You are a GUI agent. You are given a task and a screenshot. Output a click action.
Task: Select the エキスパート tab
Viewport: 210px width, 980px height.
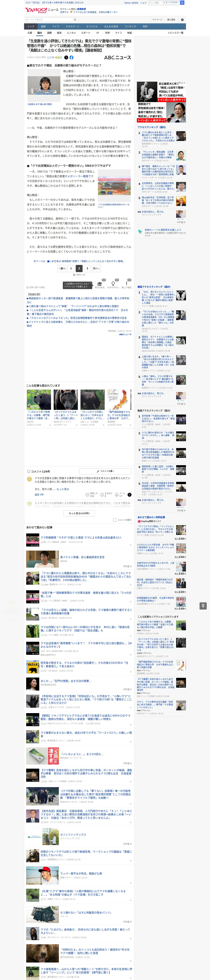[72, 27]
